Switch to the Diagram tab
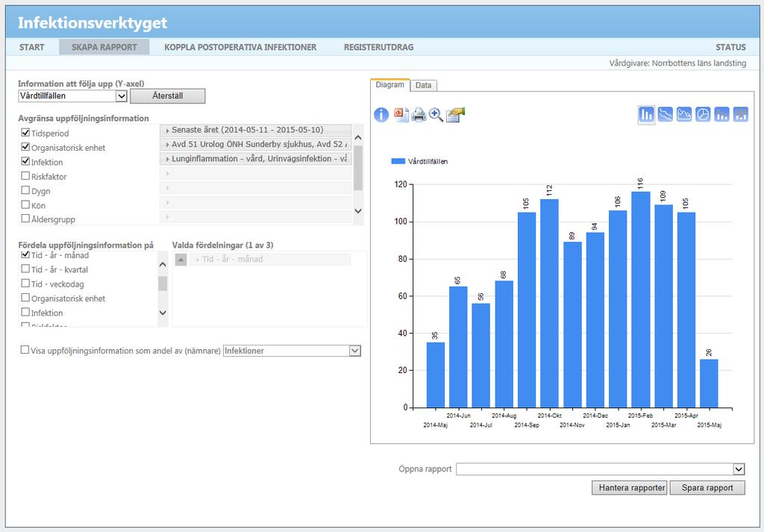 point(389,85)
